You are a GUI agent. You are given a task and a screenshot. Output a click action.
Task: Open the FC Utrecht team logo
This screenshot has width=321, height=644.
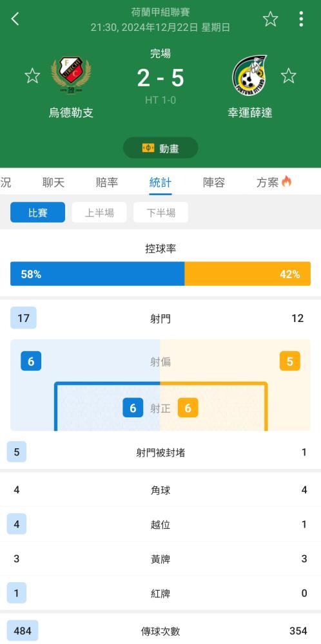71,77
